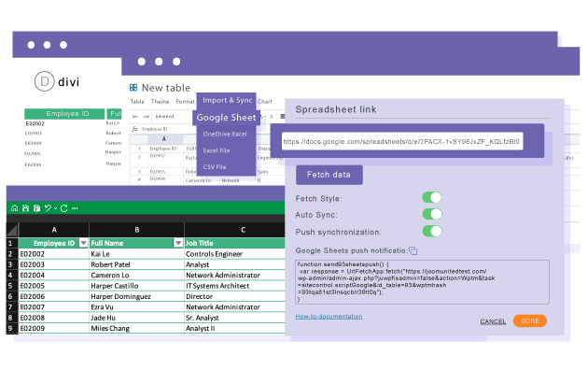This screenshot has height=370, width=588.
Task: Click the fx formula icon in table editor
Action: tap(134, 129)
